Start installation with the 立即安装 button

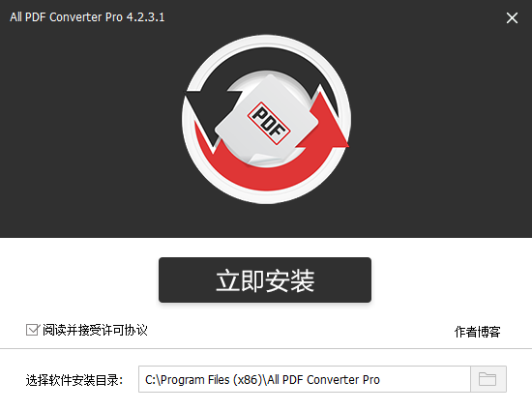[265, 279]
